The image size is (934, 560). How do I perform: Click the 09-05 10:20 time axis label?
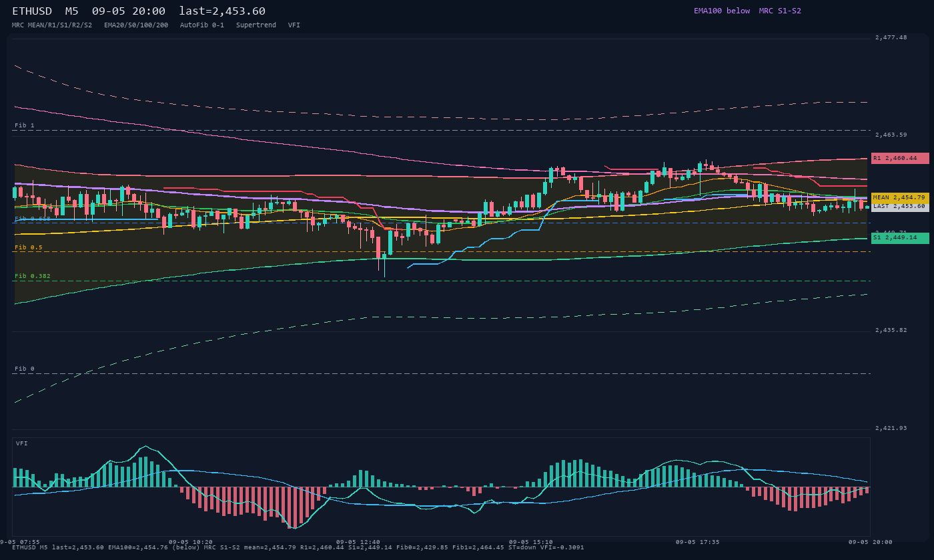click(x=191, y=542)
